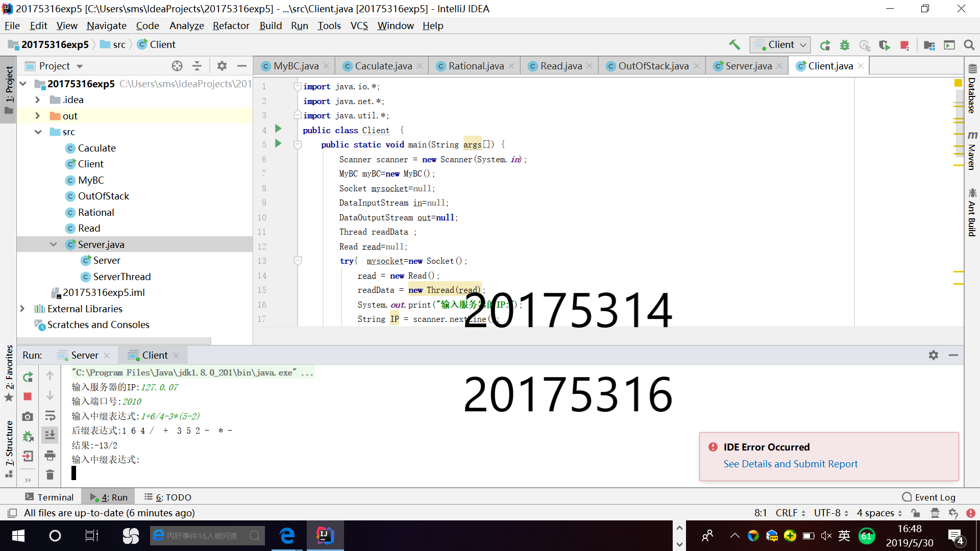
Task: Click the Clear All trash icon in console
Action: pos(50,475)
